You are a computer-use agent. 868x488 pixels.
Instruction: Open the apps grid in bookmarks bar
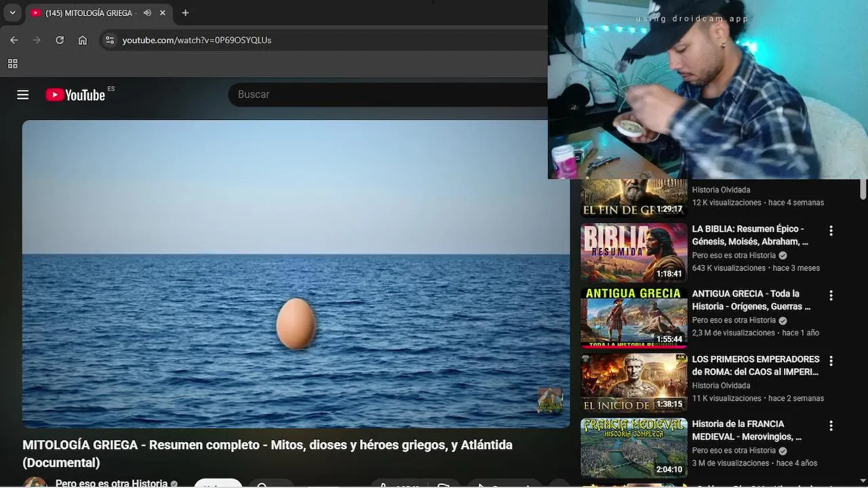point(12,64)
